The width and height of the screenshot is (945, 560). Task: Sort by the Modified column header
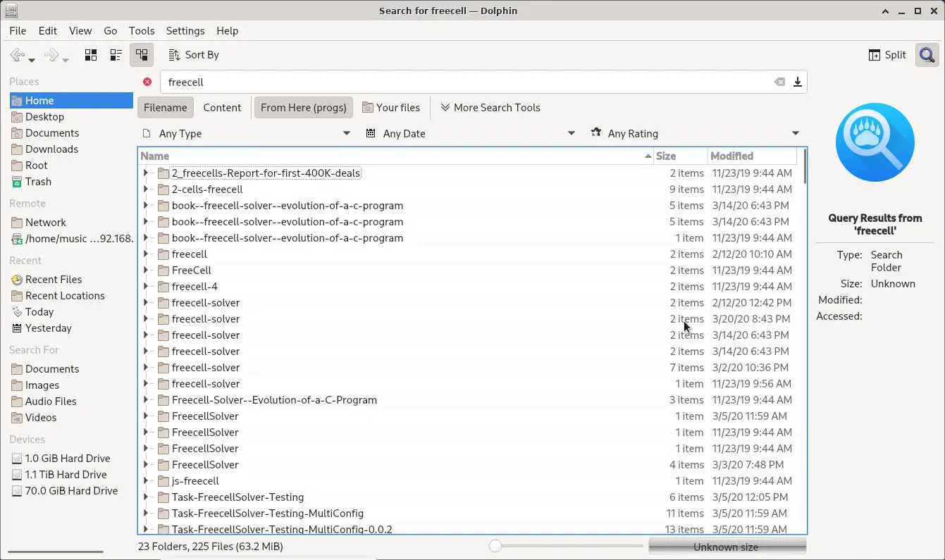pos(752,156)
